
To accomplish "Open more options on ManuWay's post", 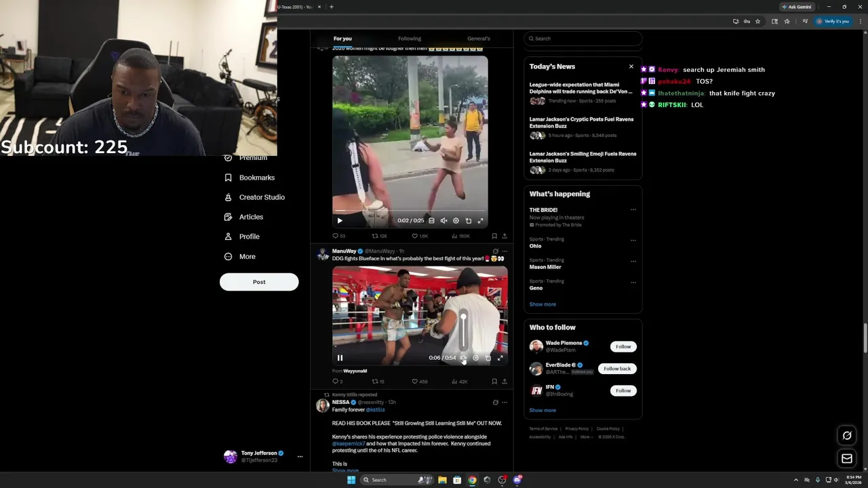I will (505, 251).
